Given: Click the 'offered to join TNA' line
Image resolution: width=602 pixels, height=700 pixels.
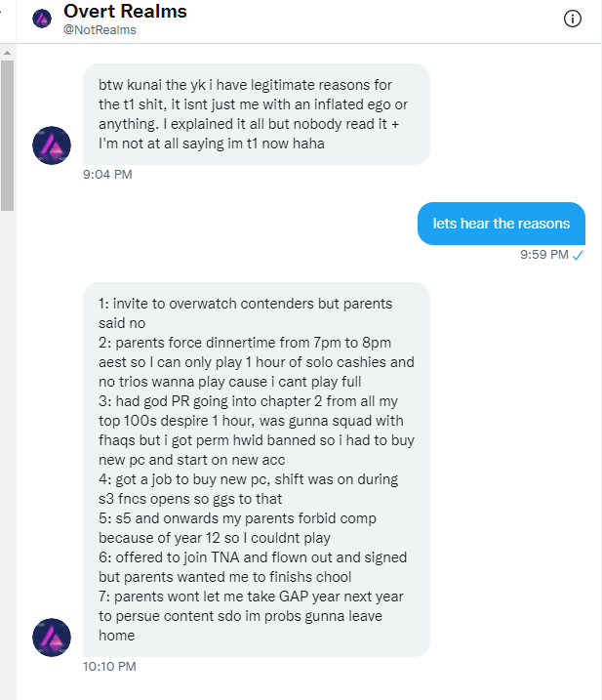Looking at the screenshot, I should click(234, 557).
